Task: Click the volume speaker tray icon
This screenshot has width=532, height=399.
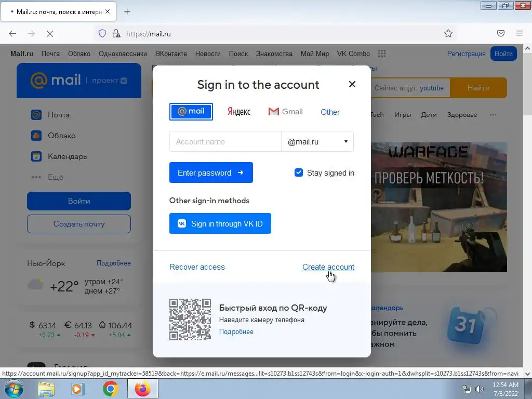Action: [480, 389]
